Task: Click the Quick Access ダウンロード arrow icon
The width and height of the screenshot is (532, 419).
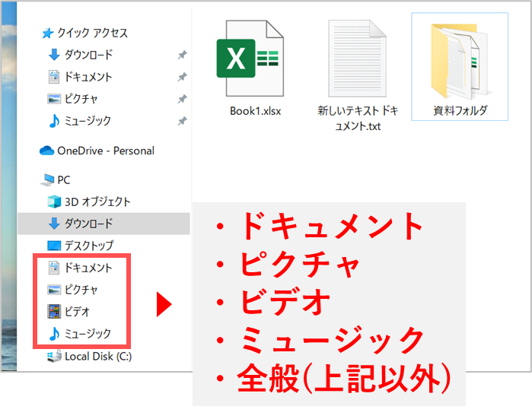Action: point(54,55)
